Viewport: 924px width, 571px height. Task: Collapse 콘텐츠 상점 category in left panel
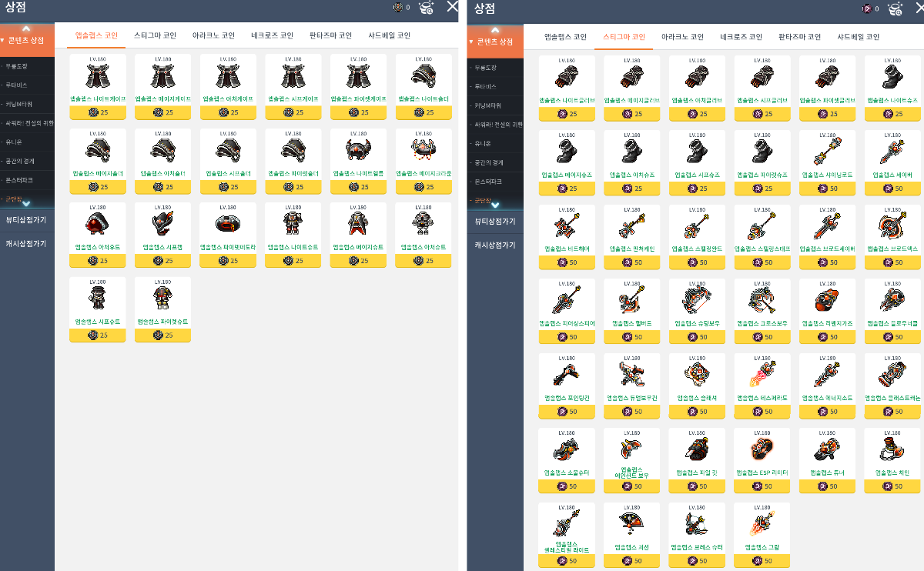point(27,40)
